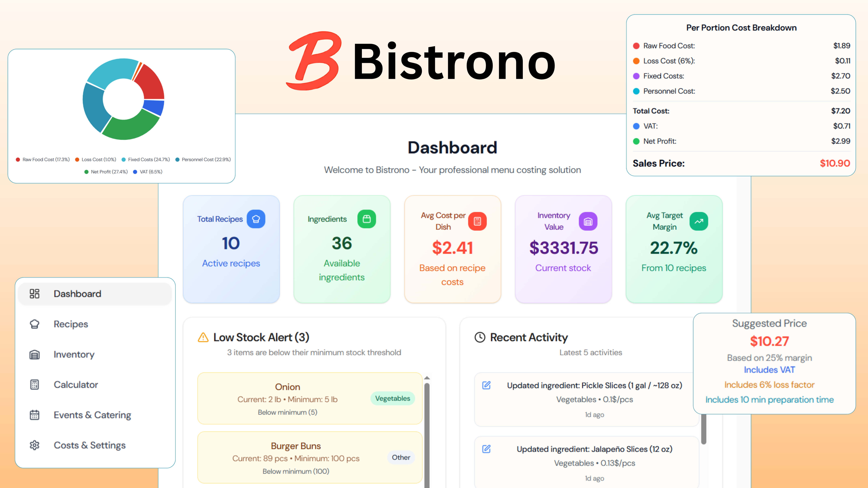Image resolution: width=868 pixels, height=488 pixels.
Task: Click the clock icon beside Recent Activity
Action: (480, 337)
